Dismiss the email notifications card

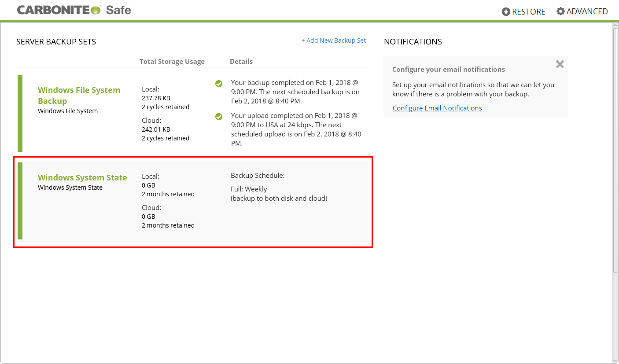click(560, 64)
